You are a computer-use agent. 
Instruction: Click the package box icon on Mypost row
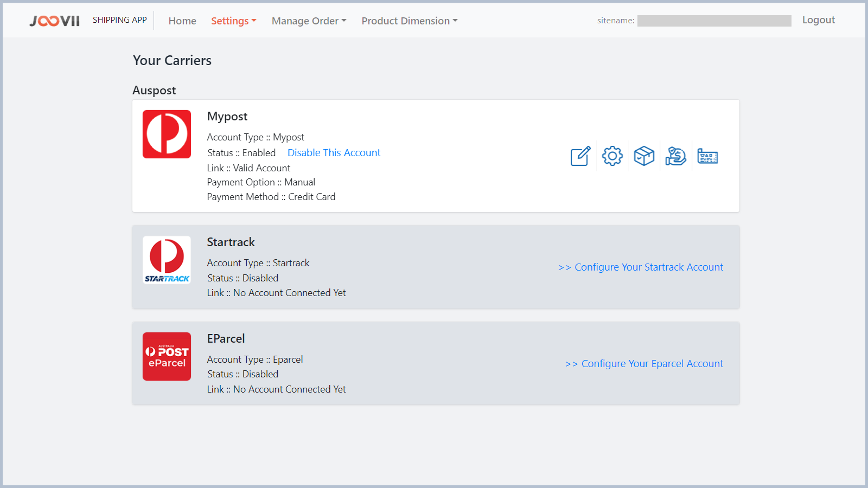click(x=644, y=156)
